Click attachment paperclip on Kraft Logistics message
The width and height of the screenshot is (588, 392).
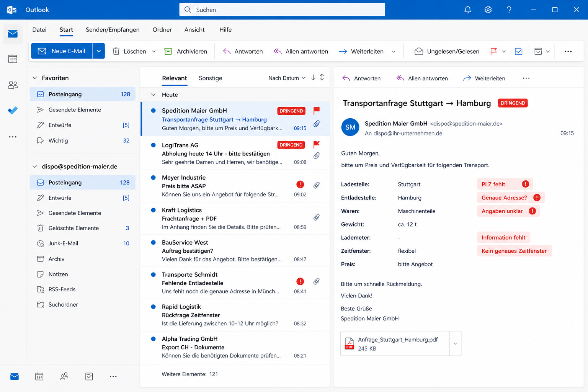tap(317, 217)
